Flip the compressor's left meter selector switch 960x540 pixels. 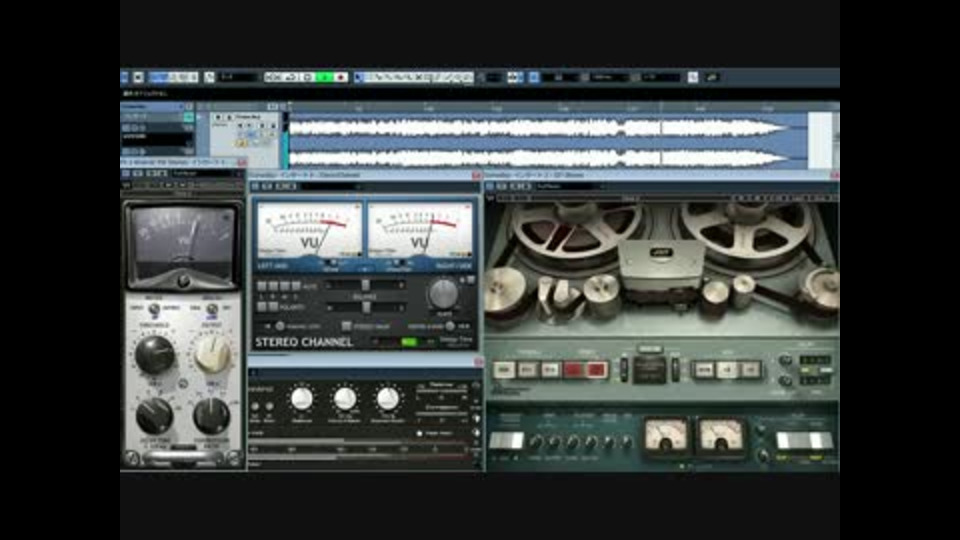tap(154, 309)
